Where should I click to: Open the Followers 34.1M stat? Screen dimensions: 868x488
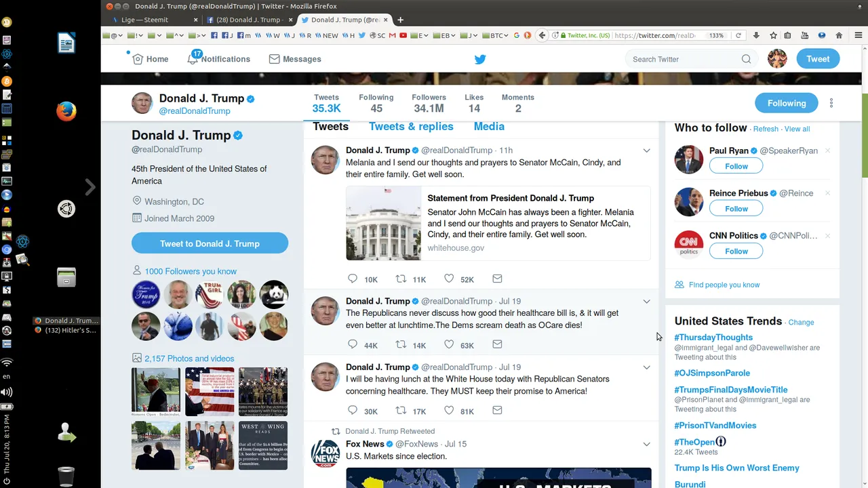pos(429,103)
